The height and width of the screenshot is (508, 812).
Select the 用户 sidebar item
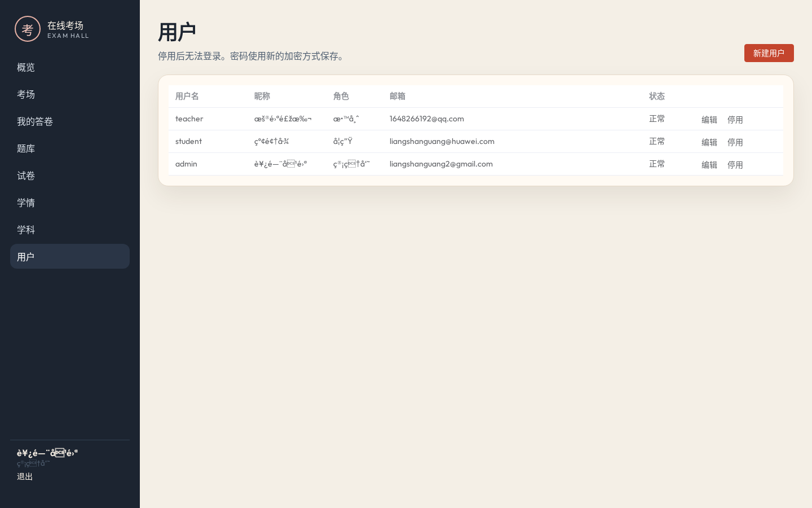pyautogui.click(x=70, y=256)
